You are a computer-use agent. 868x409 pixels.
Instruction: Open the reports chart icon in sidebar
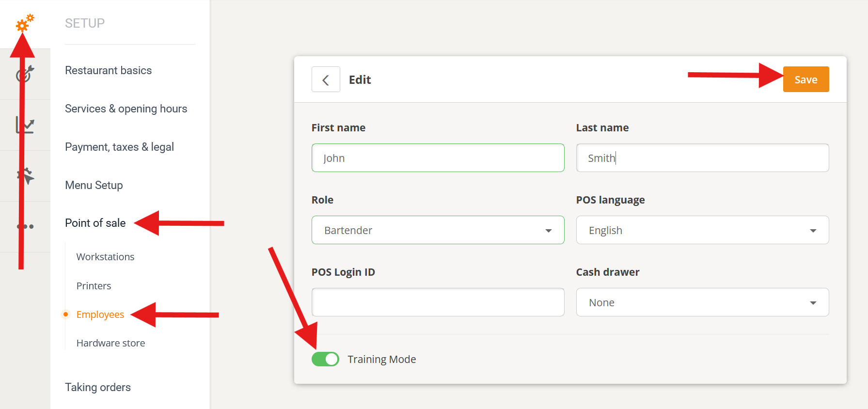(25, 125)
